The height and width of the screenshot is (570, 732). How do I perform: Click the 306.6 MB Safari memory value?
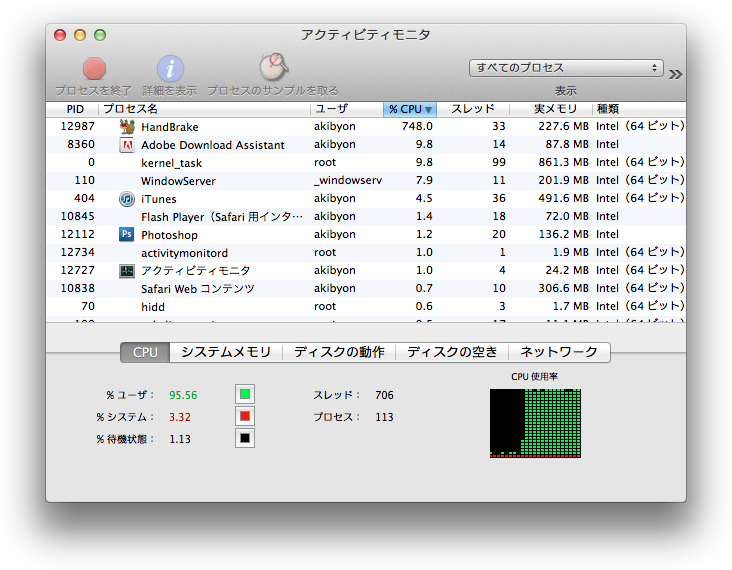(563, 289)
